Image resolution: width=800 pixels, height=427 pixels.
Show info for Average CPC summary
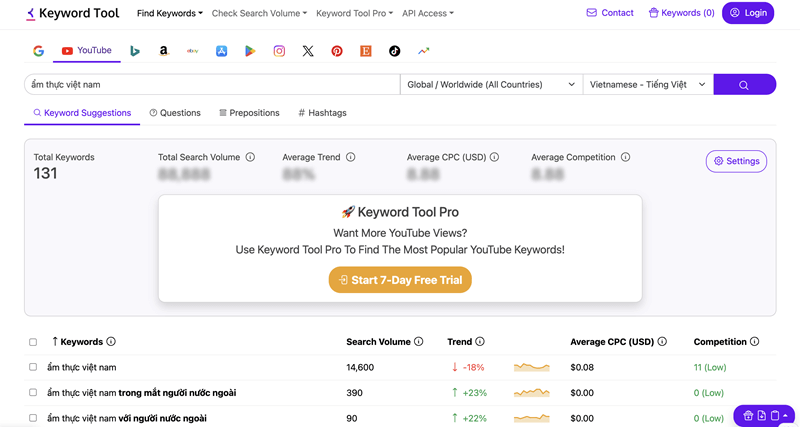tap(494, 157)
